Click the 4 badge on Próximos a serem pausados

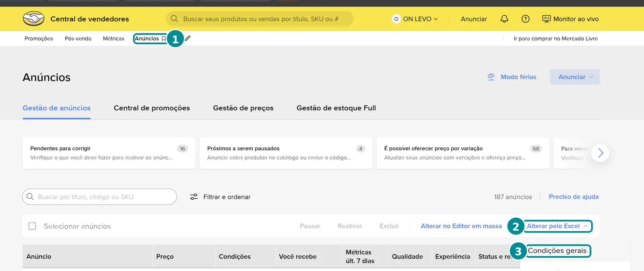pos(361,149)
